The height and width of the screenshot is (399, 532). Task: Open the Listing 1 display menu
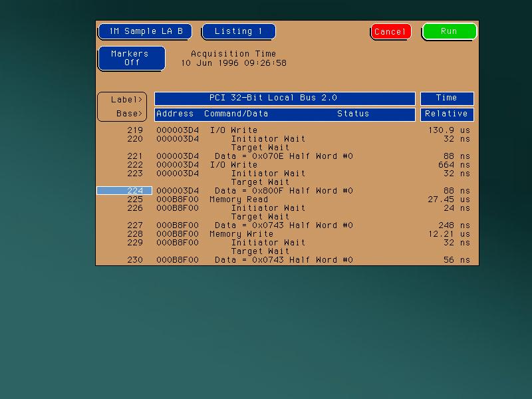click(239, 31)
